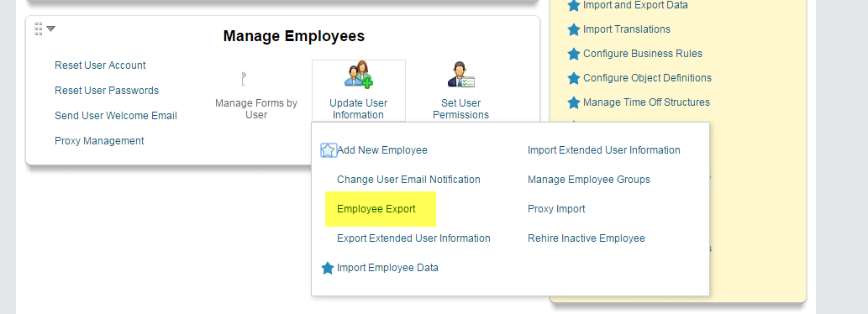Image resolution: width=868 pixels, height=314 pixels.
Task: Click star next to Import and Export Data
Action: tap(574, 6)
